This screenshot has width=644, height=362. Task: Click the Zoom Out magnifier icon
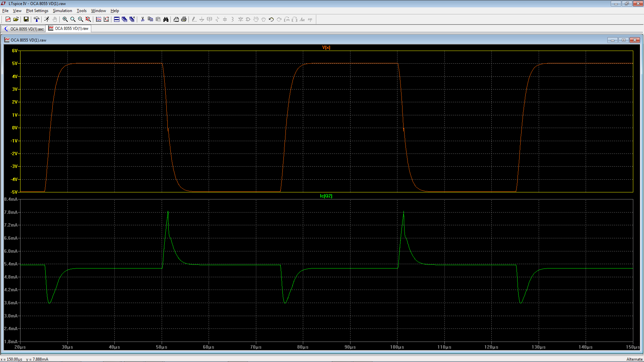tap(80, 19)
